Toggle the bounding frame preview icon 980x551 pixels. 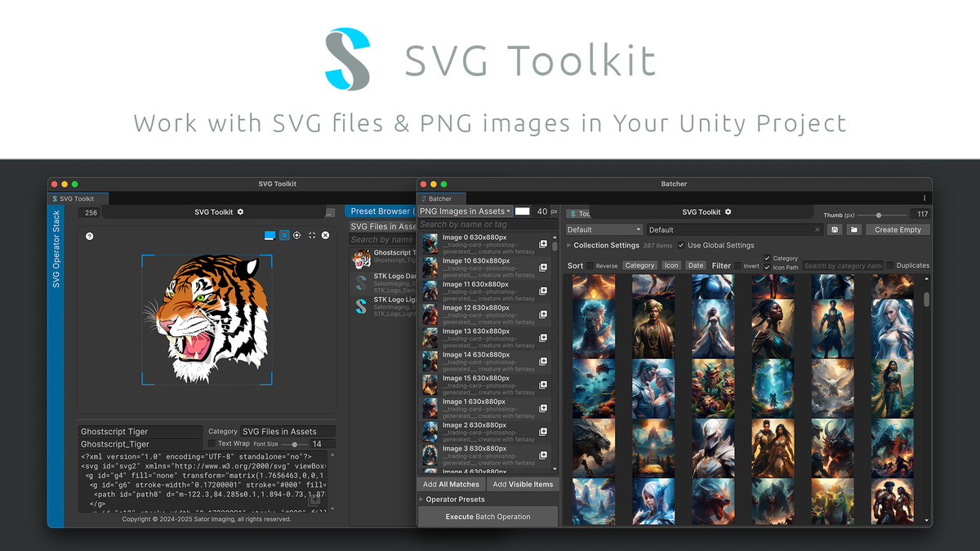[x=284, y=235]
